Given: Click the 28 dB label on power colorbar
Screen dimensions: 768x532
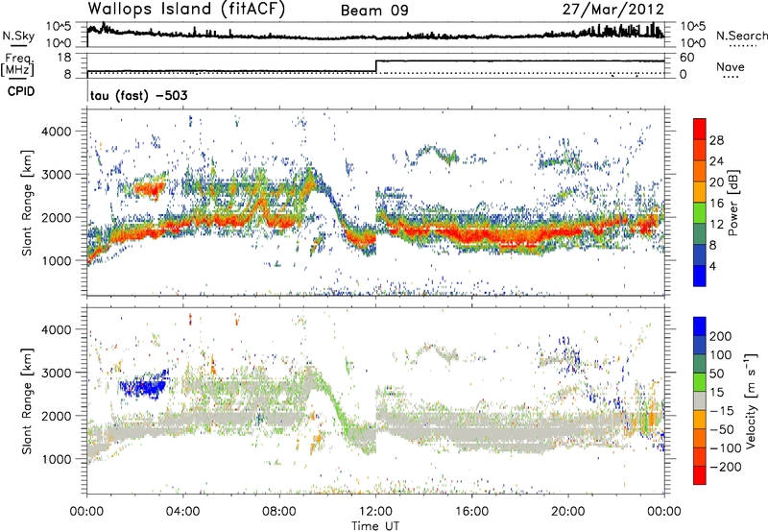Looking at the screenshot, I should (716, 140).
